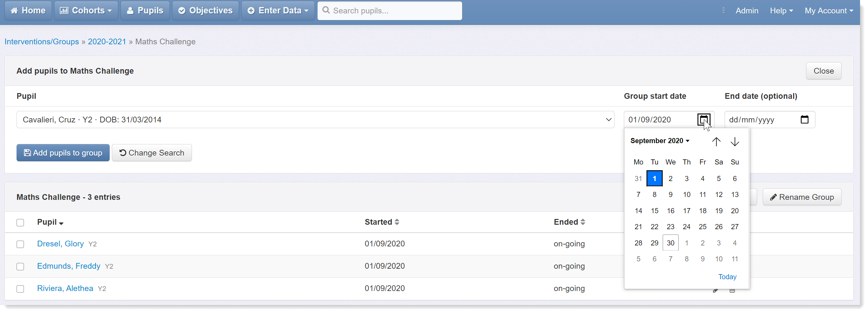Open the My Account dropdown

pos(828,11)
